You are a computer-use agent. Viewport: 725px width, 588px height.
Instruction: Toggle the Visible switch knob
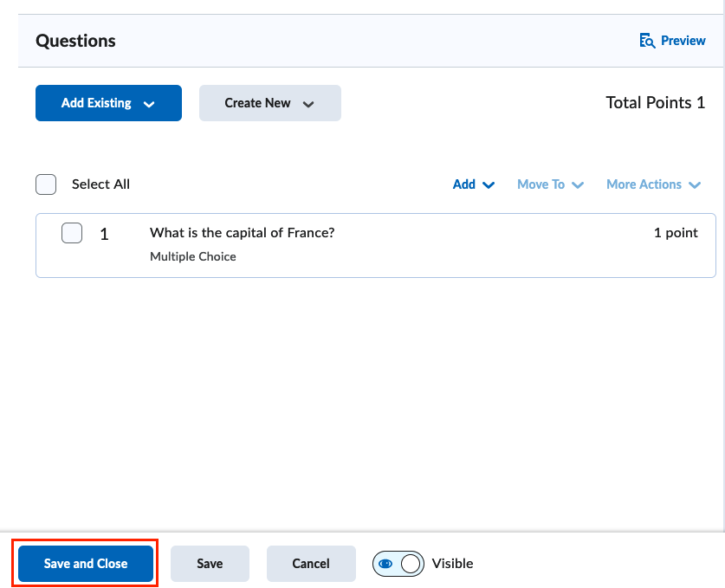tap(410, 564)
